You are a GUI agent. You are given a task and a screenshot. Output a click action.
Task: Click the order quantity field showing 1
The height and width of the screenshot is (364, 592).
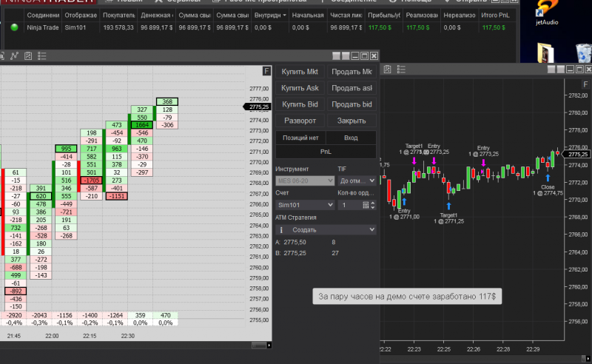[x=349, y=205]
